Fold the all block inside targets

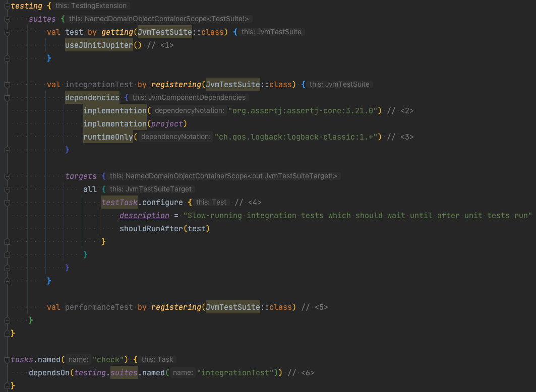(7, 189)
